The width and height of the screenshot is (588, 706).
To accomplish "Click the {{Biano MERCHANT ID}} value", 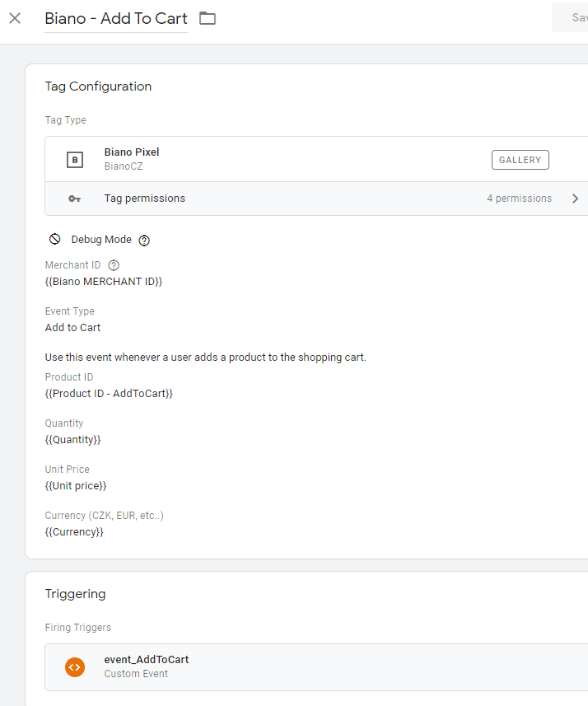I will pyautogui.click(x=104, y=282).
